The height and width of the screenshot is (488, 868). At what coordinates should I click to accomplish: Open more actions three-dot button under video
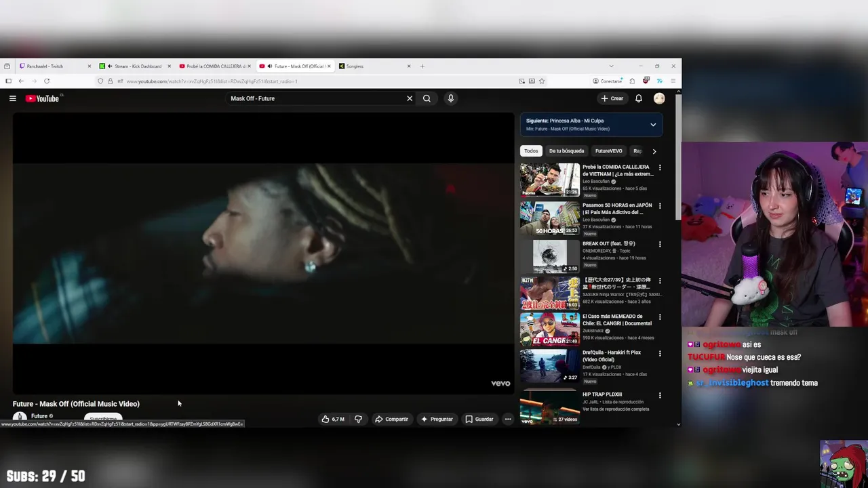click(x=507, y=419)
